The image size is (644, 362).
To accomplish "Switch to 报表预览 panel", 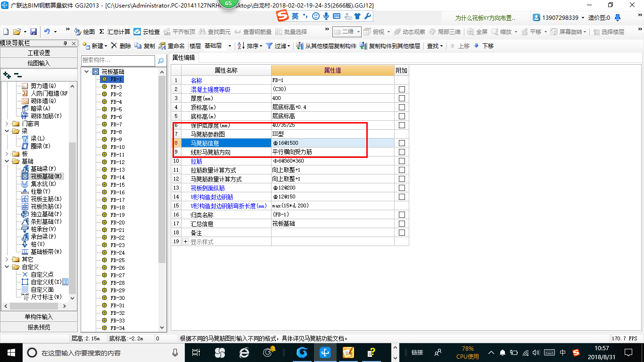I will 39,327.
